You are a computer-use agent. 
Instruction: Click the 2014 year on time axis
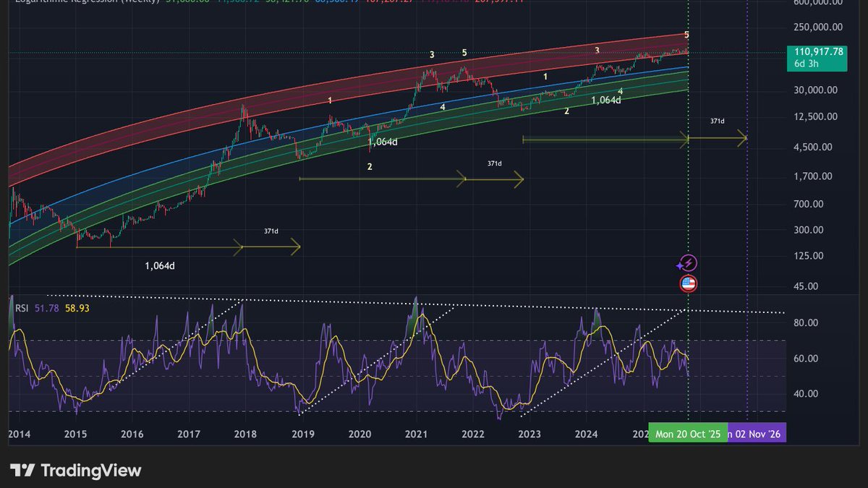19,435
